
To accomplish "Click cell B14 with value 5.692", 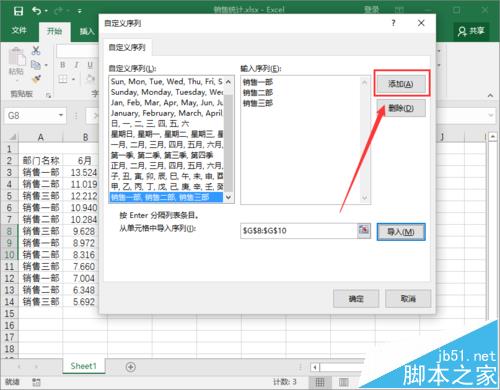I will pos(84,302).
